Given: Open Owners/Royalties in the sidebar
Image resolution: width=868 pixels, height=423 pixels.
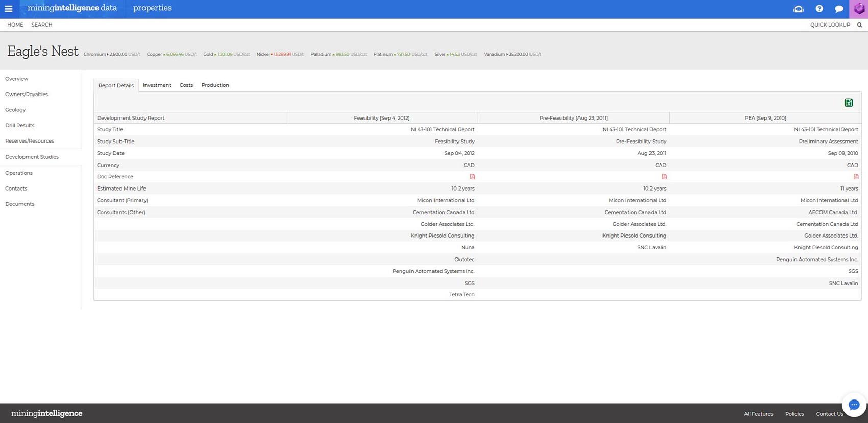Looking at the screenshot, I should 27,94.
